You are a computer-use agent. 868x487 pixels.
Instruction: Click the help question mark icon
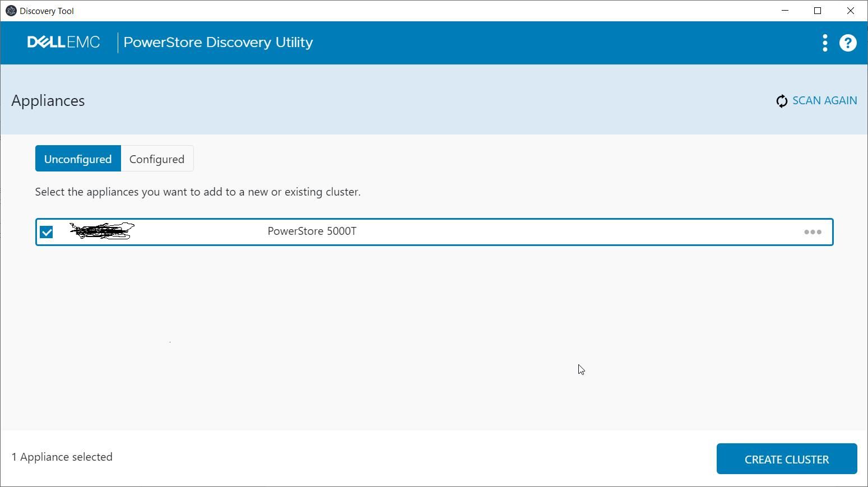coord(848,43)
